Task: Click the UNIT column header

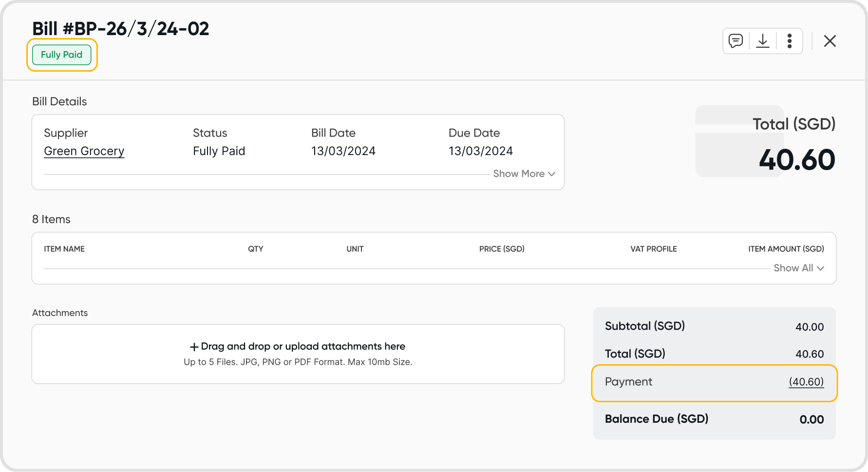Action: coord(355,249)
